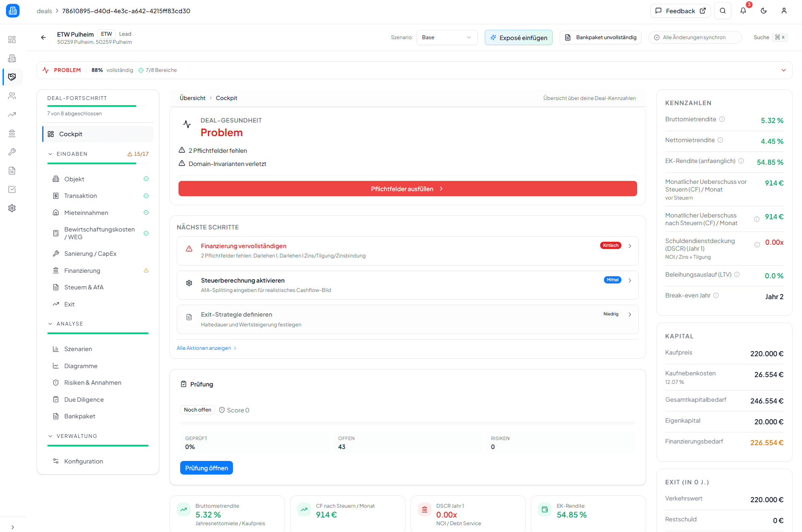Open the search magnifier icon
802x532 pixels.
tap(723, 11)
